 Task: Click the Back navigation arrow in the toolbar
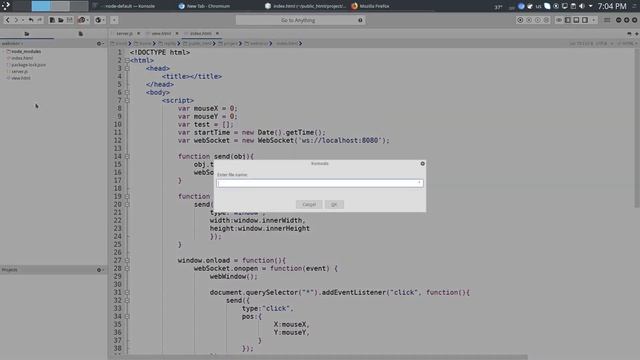7,20
